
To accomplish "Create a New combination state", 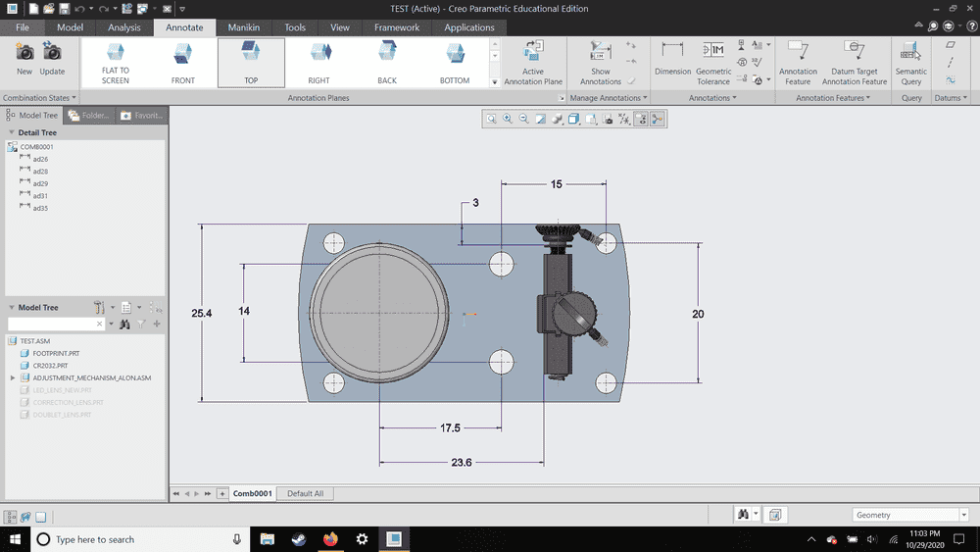I will 24,58.
